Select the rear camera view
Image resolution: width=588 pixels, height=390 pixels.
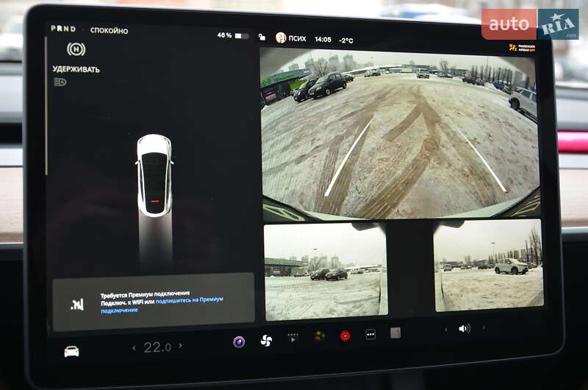[x=400, y=133]
